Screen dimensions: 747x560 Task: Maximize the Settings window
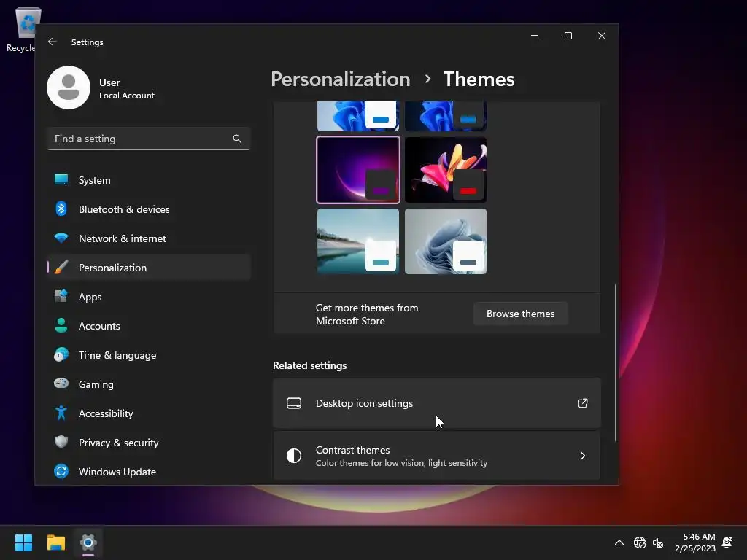pyautogui.click(x=568, y=36)
